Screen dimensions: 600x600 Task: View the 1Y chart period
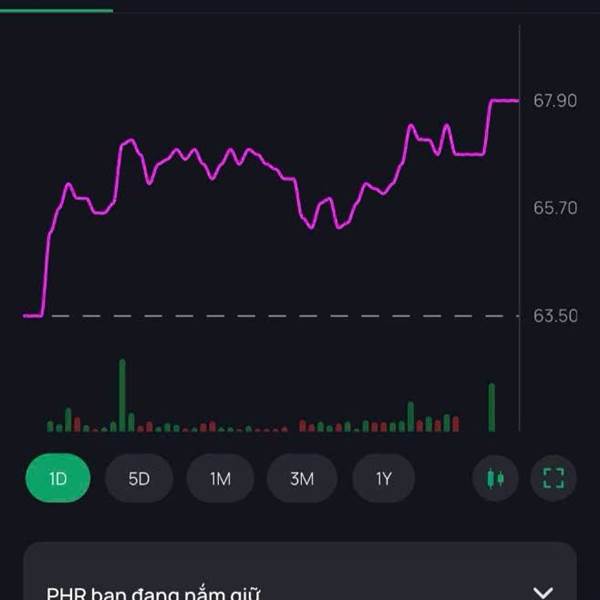point(384,478)
